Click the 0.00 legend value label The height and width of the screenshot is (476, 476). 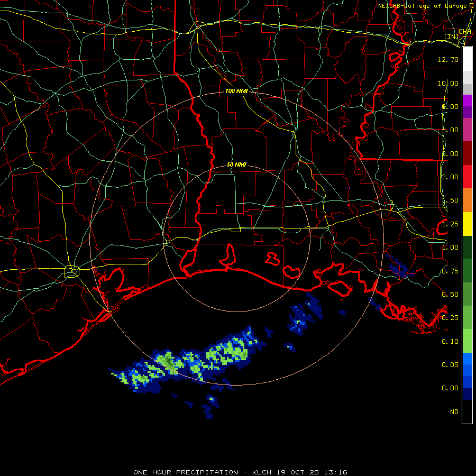pyautogui.click(x=450, y=388)
